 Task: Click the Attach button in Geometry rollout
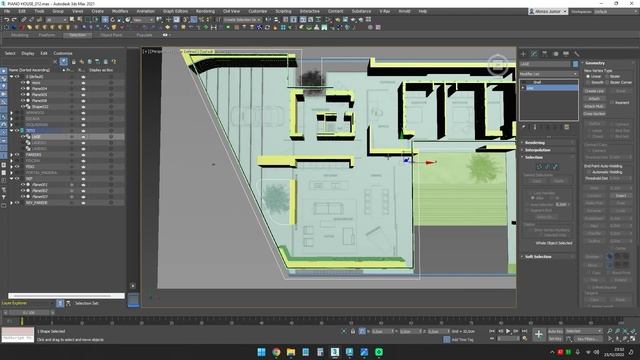tap(594, 99)
